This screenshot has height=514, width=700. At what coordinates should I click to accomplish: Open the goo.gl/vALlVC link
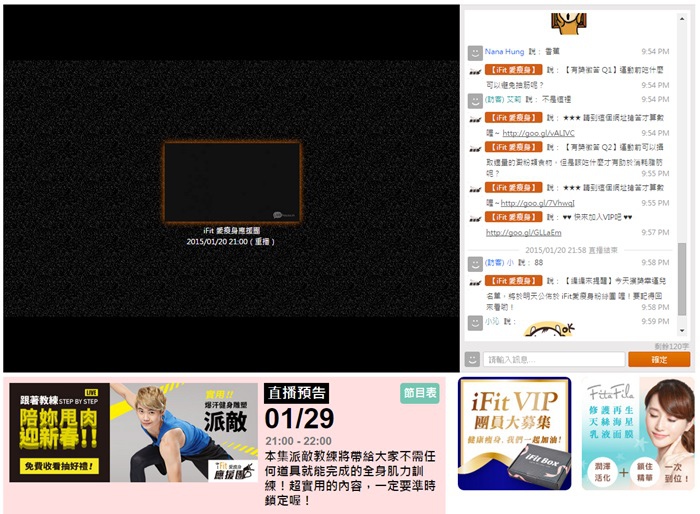[538, 133]
